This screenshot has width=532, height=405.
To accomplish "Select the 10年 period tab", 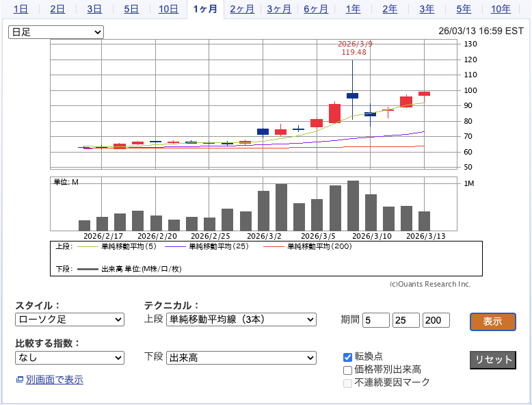I will [501, 9].
